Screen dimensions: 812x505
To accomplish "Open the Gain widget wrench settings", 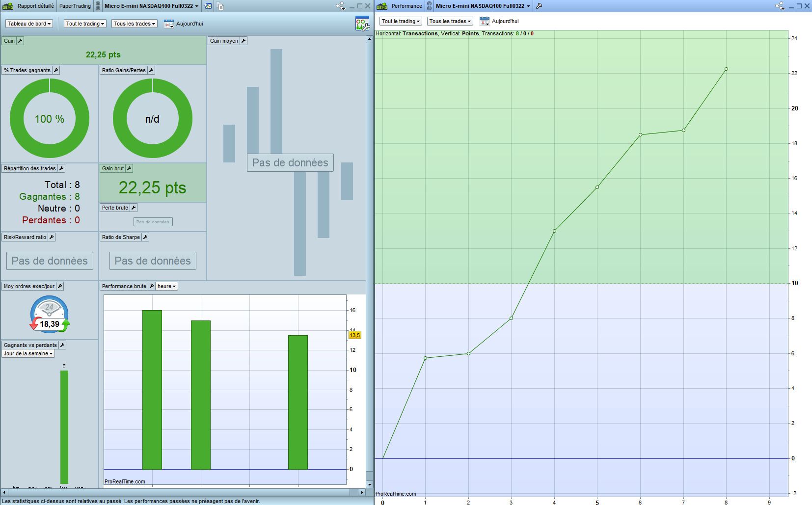I will [20, 41].
